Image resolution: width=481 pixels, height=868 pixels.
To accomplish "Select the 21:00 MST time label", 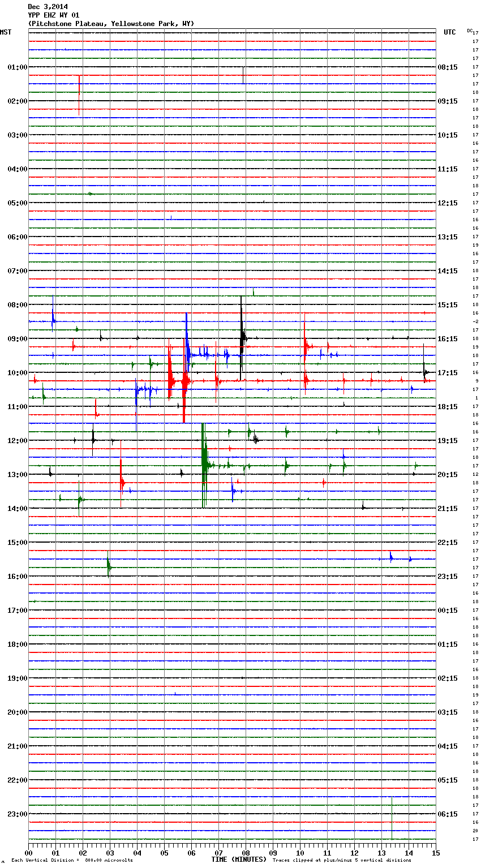I will 18,746.
